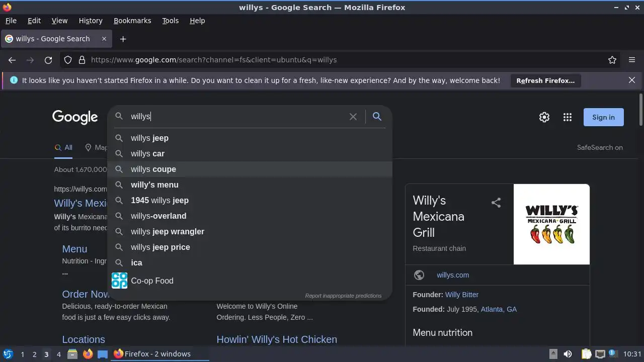
Task: Open the Tools menu
Action: pos(170,21)
